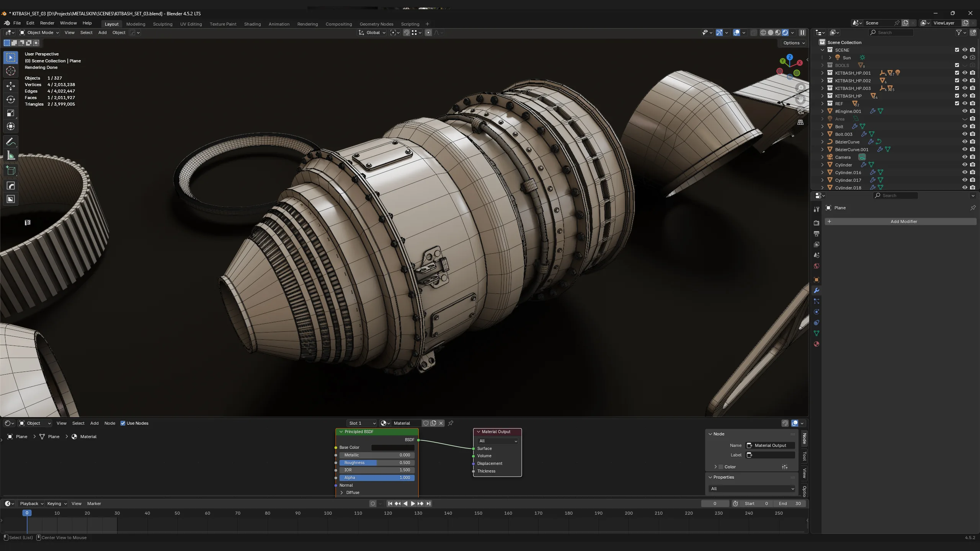Viewport: 980px width, 551px height.
Task: Hide the Bolt.003 object in outliner
Action: pos(965,134)
